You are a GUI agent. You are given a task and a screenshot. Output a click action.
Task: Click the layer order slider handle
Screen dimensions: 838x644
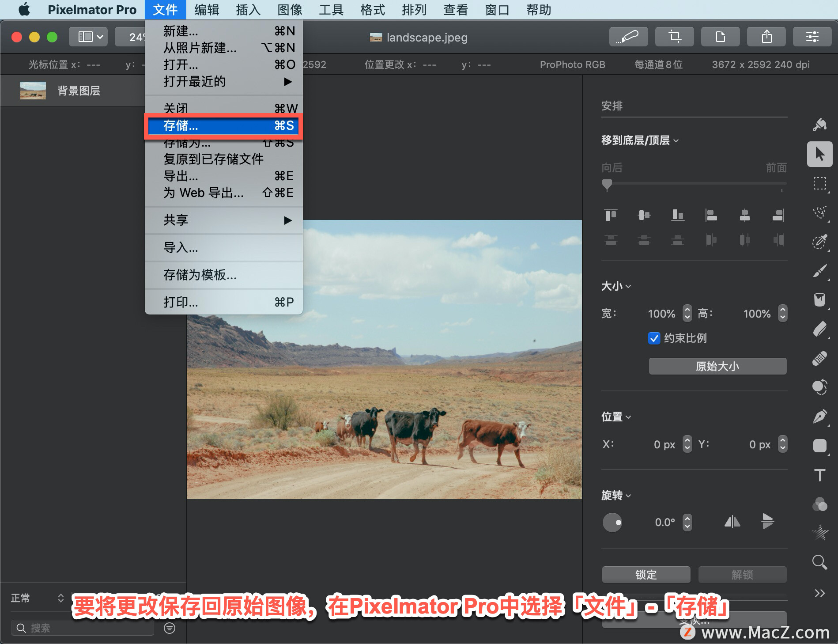[607, 185]
